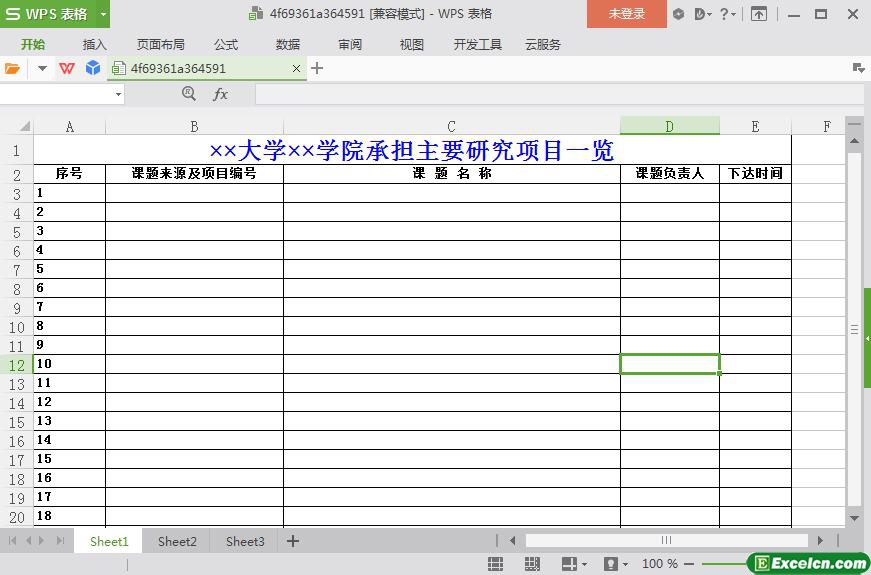Click into the name box field
Viewport: 871px width, 575px height.
coord(56,94)
